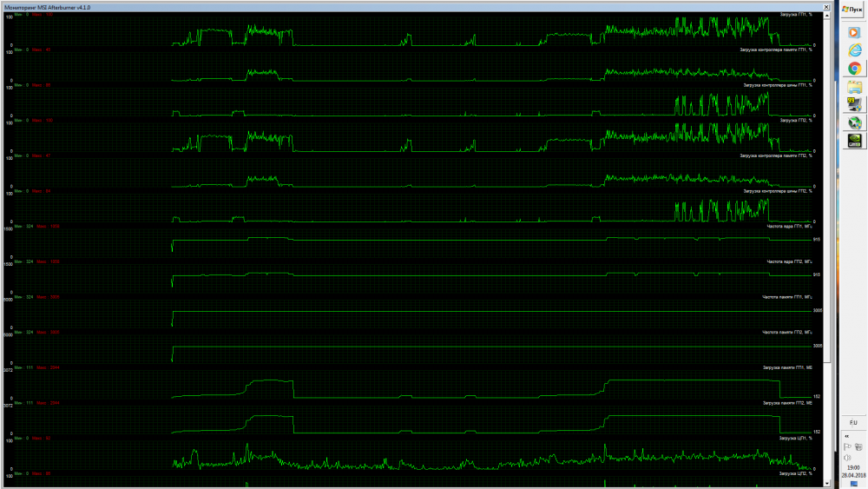Click the Загрузка ГП1, % graph label
Image resolution: width=868 pixels, height=489 pixels.
tap(795, 15)
